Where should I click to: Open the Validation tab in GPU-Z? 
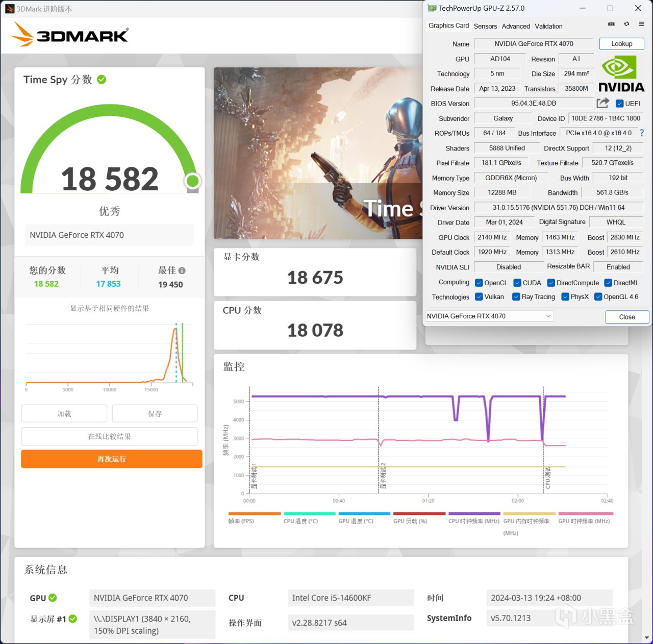point(548,26)
